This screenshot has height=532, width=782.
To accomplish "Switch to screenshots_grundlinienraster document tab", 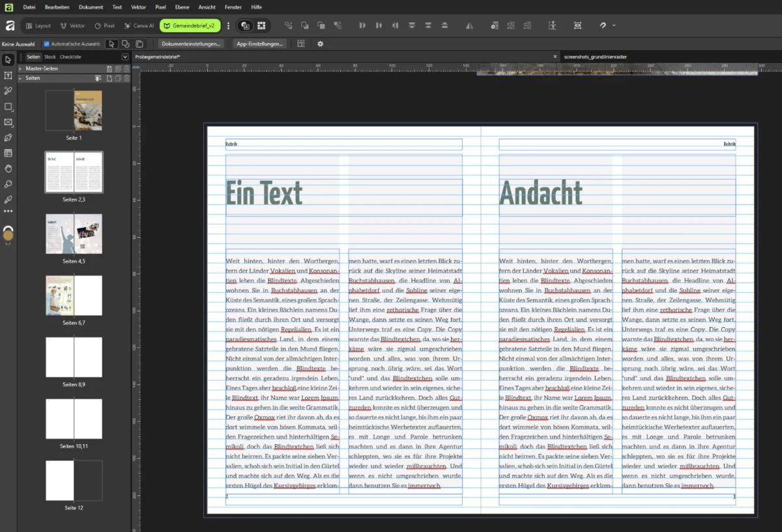I will coord(596,57).
